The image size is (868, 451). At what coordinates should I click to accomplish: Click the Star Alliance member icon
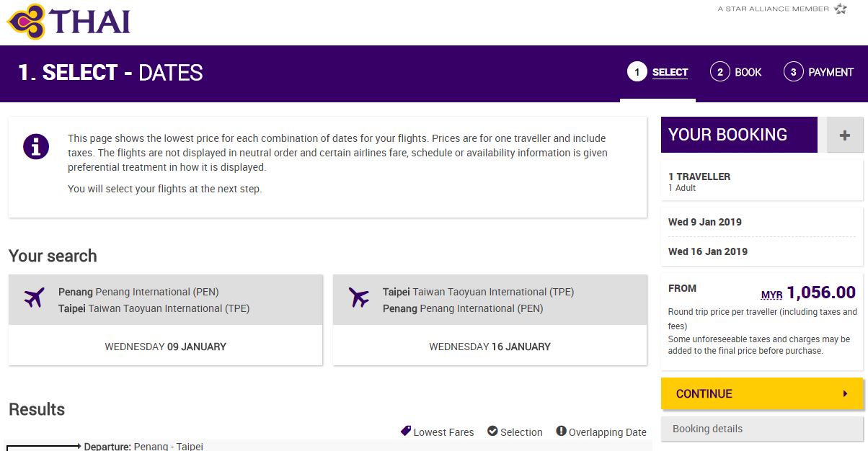[841, 9]
